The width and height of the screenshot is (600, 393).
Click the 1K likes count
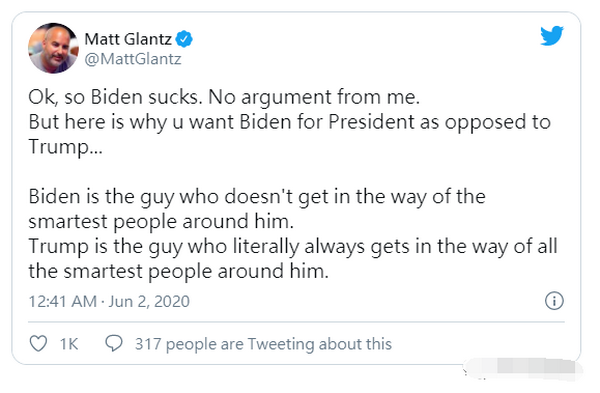(69, 344)
